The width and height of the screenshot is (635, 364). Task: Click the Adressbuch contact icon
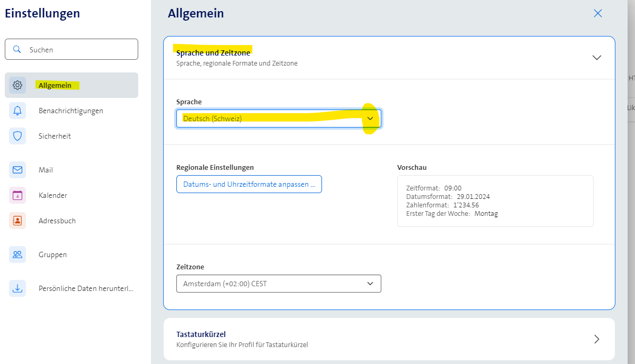pyautogui.click(x=17, y=221)
